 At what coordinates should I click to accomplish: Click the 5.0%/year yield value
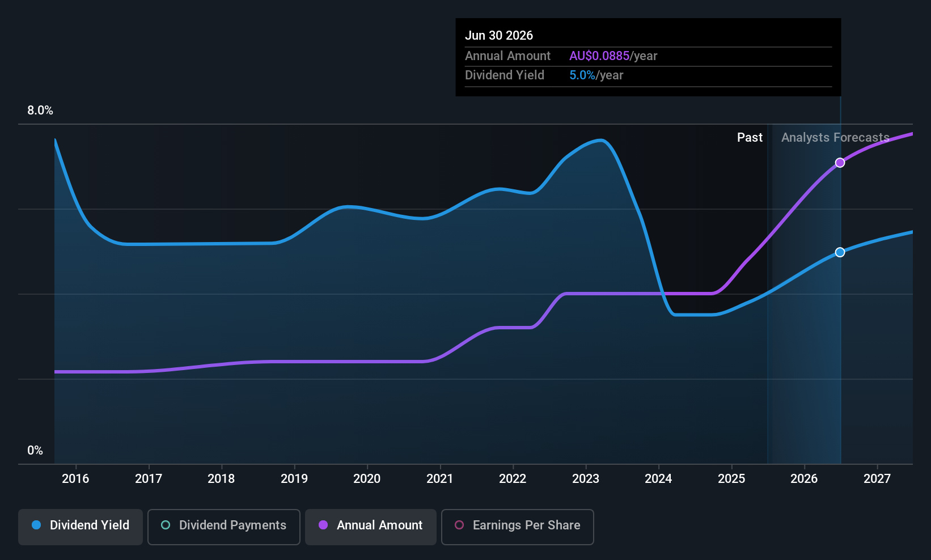click(x=596, y=75)
